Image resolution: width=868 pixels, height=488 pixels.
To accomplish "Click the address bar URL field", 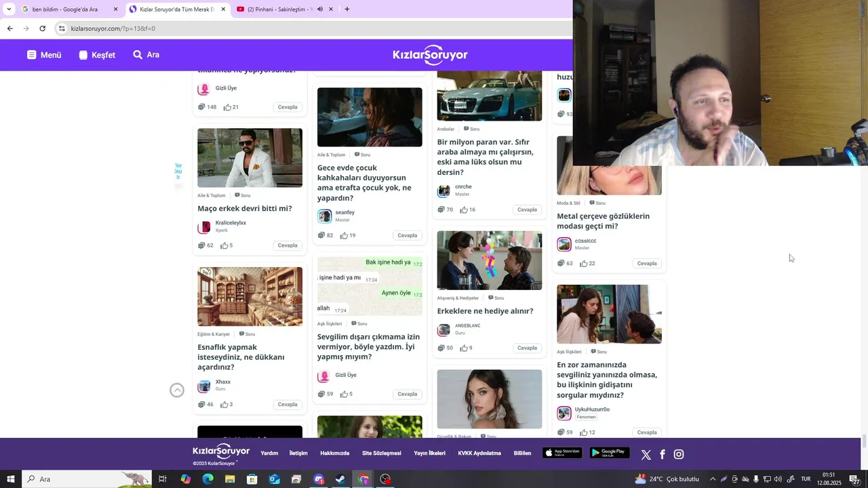I will (x=312, y=28).
